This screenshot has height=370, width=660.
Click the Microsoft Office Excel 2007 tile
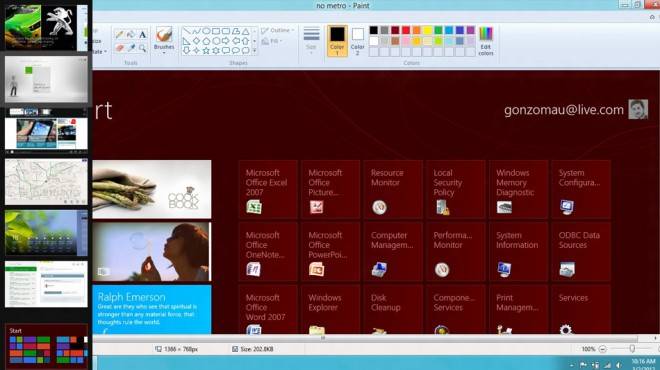(268, 189)
